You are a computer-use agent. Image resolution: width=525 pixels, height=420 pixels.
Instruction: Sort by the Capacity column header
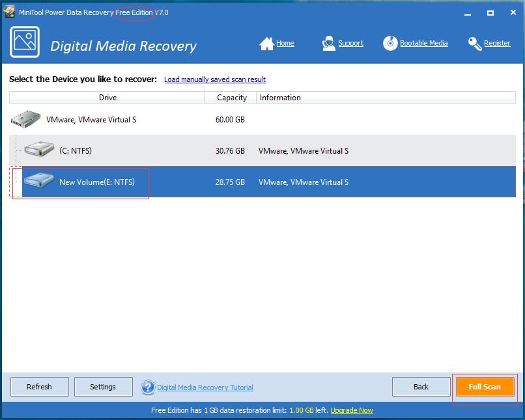click(231, 98)
